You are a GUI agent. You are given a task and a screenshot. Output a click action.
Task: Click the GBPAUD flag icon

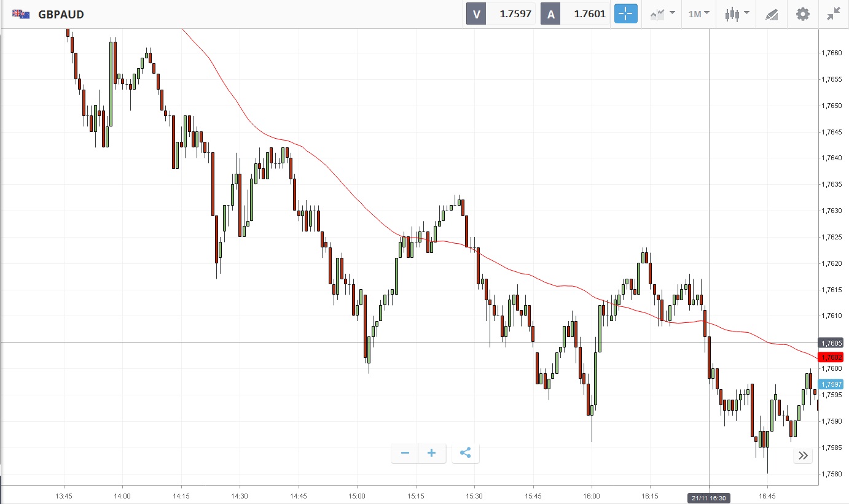(22, 14)
